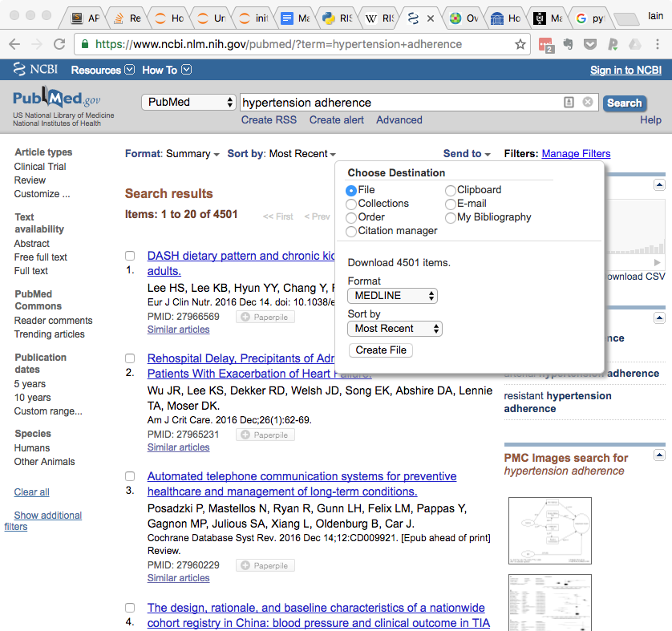Open the search history icon in the search box
The width and height of the screenshot is (672, 631).
coord(569,102)
